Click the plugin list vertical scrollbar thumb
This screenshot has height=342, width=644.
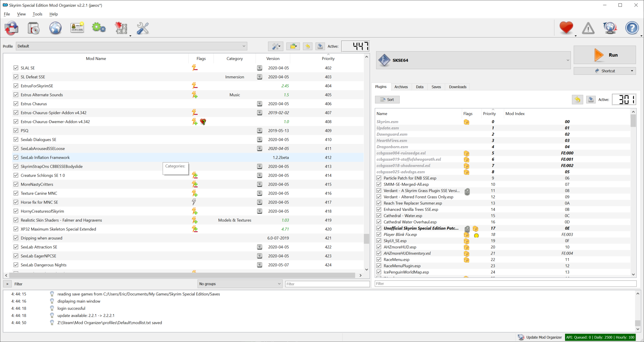click(633, 121)
